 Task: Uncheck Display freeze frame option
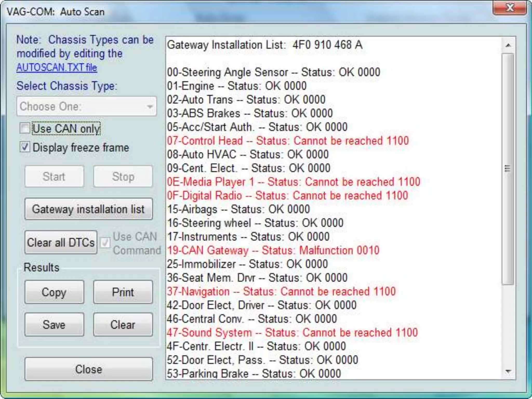pos(25,147)
